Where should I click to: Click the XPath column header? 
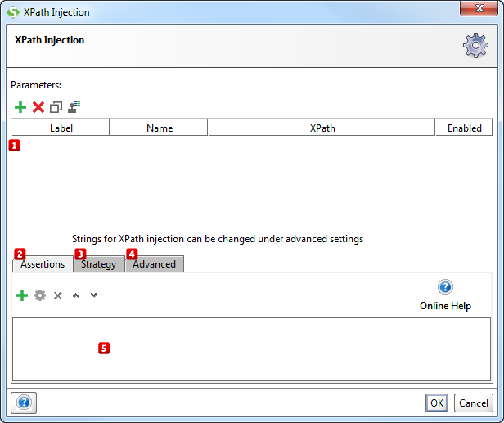(322, 128)
